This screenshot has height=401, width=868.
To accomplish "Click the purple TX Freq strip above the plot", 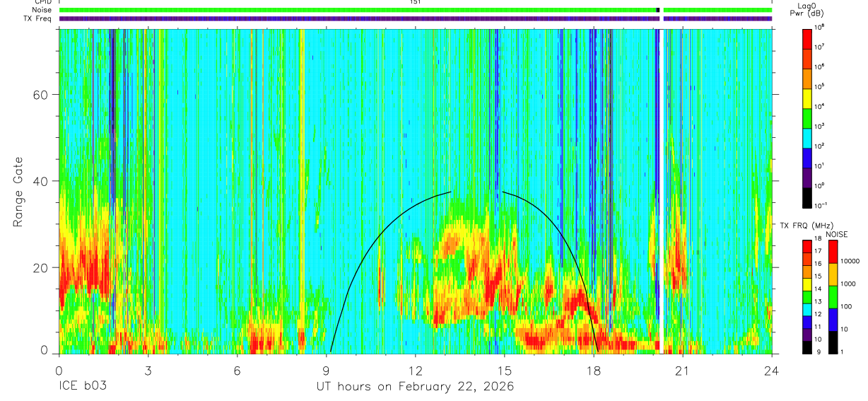I will pyautogui.click(x=416, y=19).
